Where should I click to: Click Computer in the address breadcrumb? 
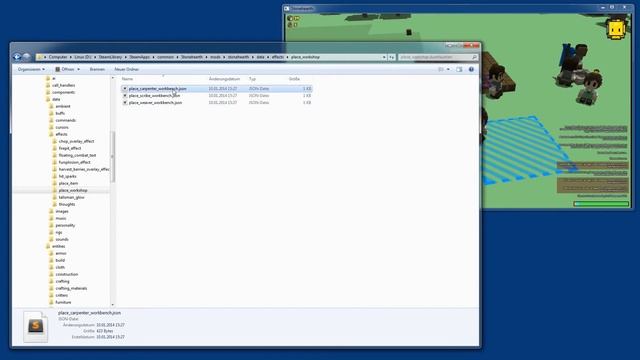(x=58, y=57)
